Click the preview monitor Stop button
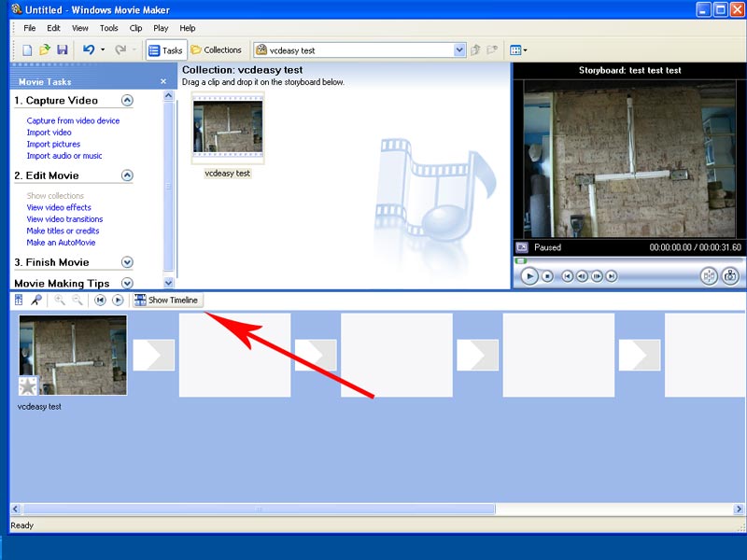This screenshot has width=747, height=560. click(x=547, y=276)
